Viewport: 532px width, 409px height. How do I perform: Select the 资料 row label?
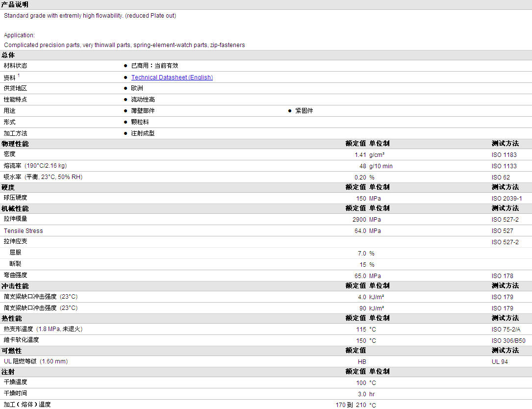pos(9,77)
